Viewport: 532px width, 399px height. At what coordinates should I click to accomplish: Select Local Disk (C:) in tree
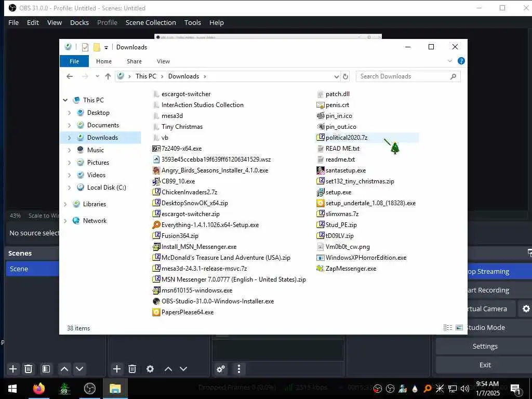106,187
